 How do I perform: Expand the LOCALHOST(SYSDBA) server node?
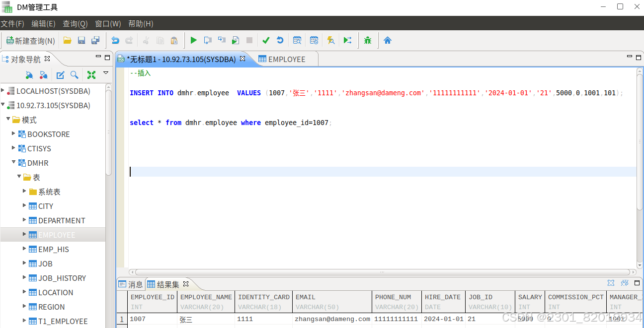tap(3, 90)
